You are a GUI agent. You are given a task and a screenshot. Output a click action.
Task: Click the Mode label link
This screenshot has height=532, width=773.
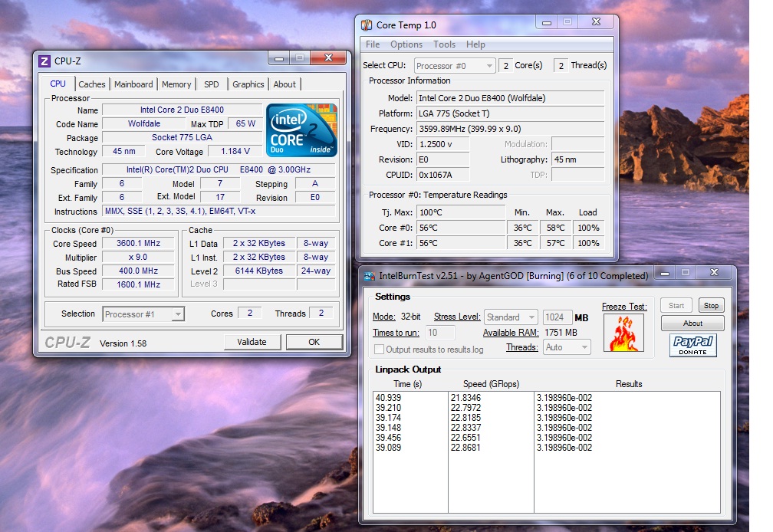pyautogui.click(x=384, y=317)
